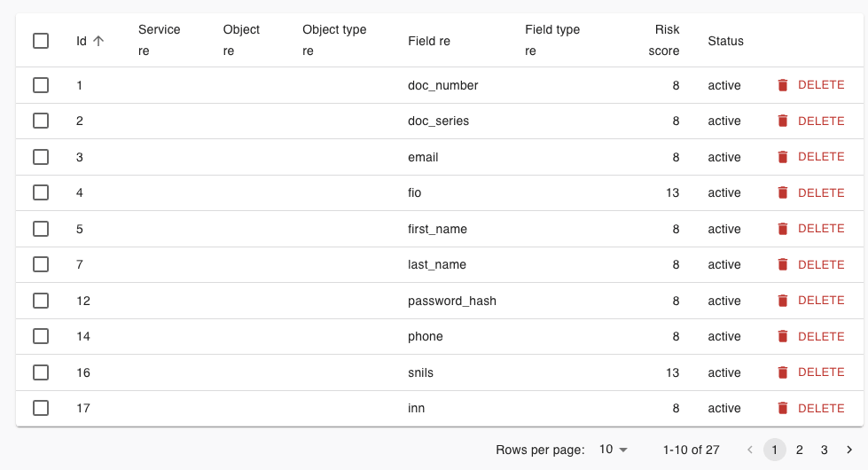The height and width of the screenshot is (470, 868).
Task: Click the Id 17 cell
Action: pos(83,408)
